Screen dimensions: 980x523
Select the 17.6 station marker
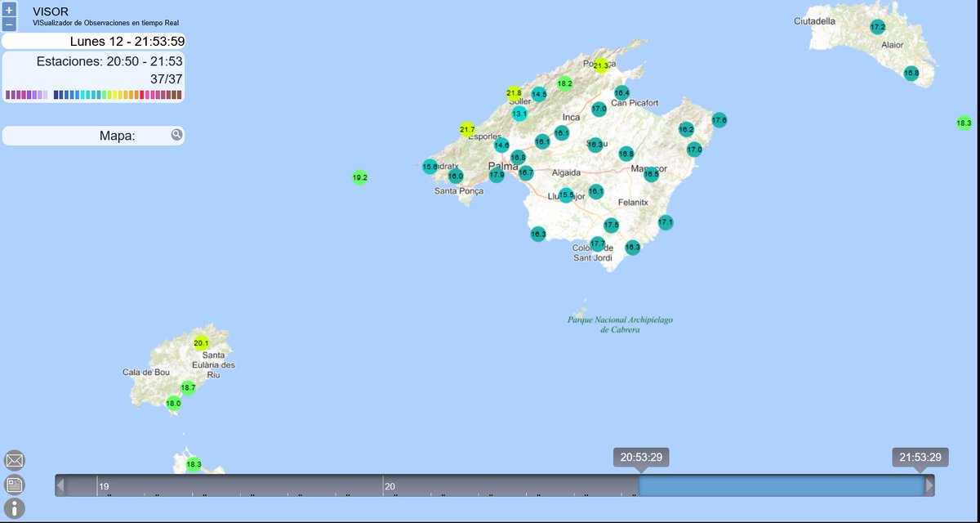(x=719, y=120)
